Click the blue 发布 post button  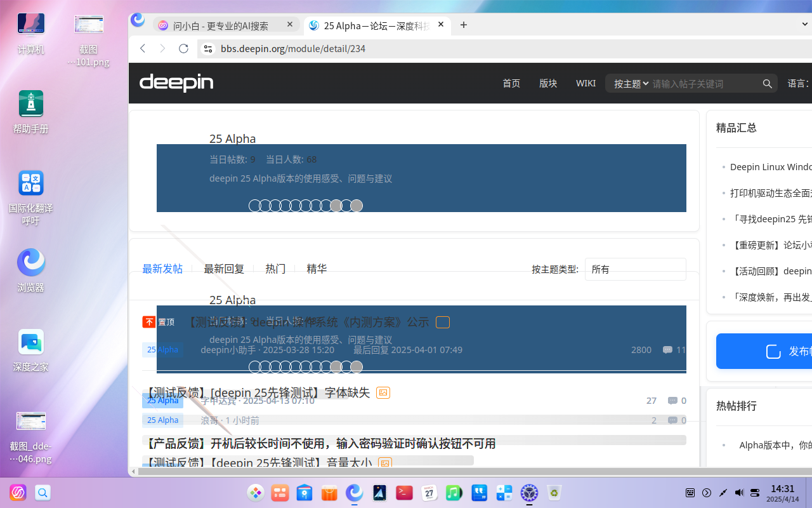click(764, 351)
